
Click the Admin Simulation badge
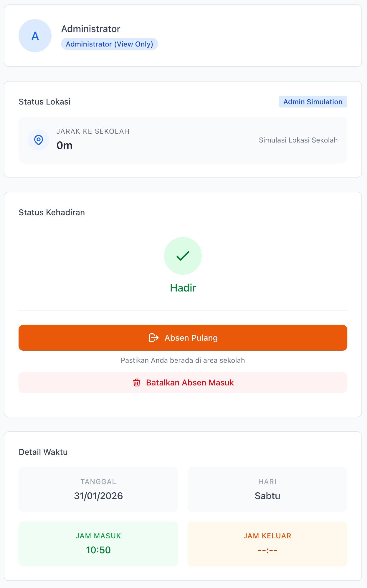[313, 102]
